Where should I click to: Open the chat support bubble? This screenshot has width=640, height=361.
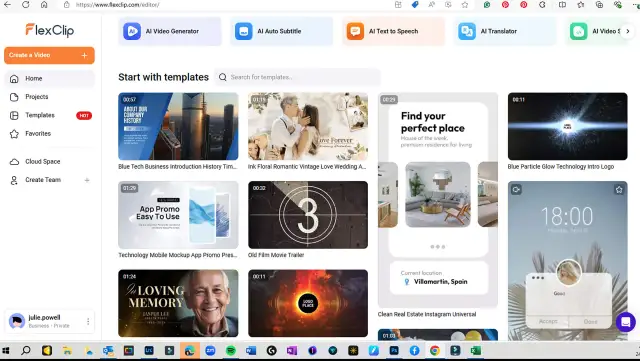(626, 322)
